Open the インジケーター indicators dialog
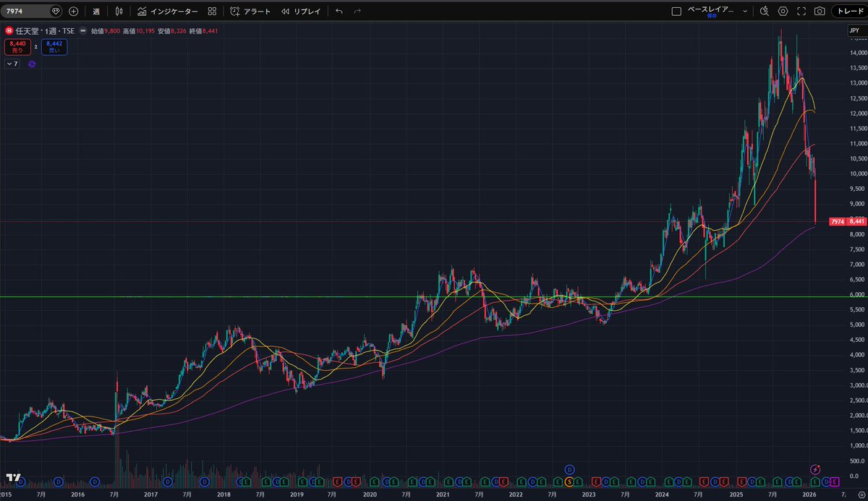 click(x=167, y=12)
